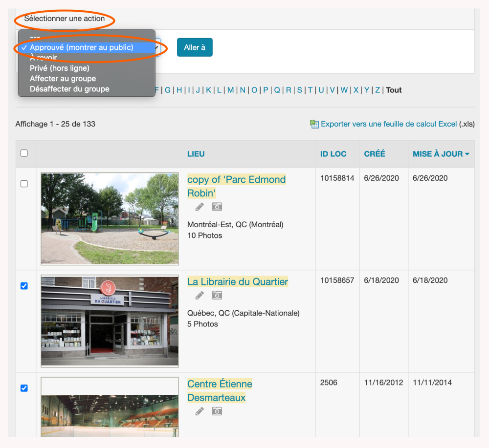Image resolution: width=489 pixels, height=448 pixels.
Task: Filter locations by letter L
Action: pyautogui.click(x=219, y=90)
